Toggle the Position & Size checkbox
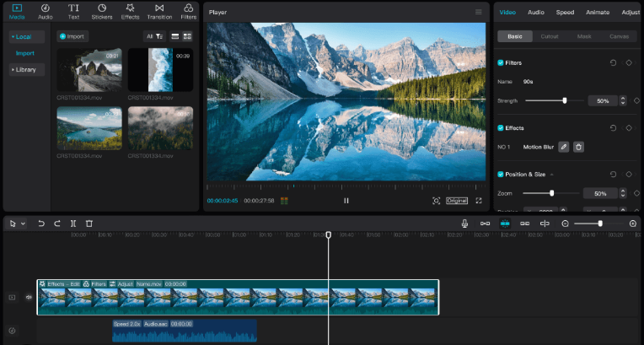Viewport: 644px width, 345px height. click(501, 175)
